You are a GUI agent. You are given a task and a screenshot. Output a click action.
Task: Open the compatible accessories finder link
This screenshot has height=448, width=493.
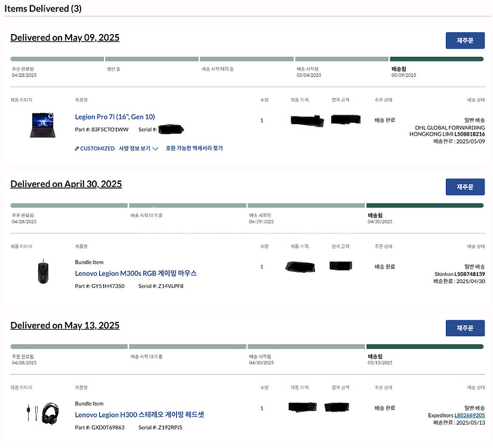click(x=194, y=148)
